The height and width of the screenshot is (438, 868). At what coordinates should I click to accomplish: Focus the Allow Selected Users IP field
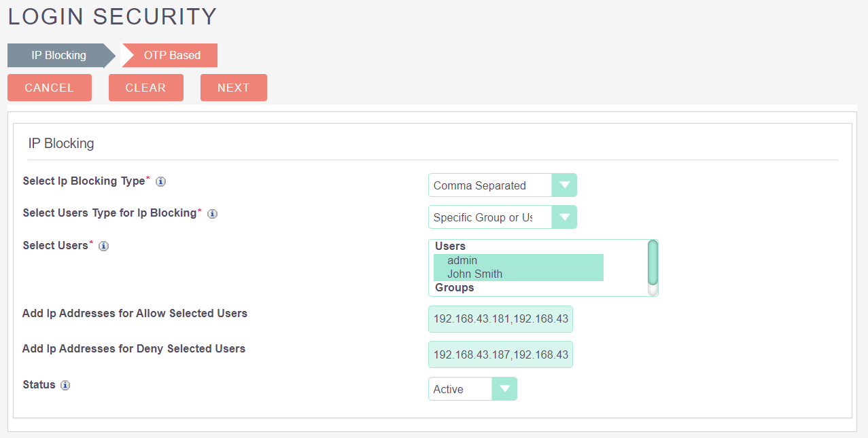coord(500,319)
